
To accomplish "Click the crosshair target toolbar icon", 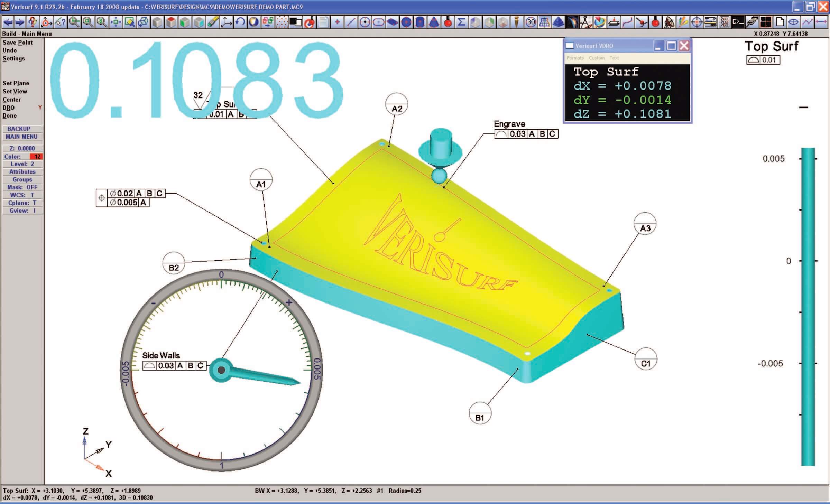I will click(697, 22).
